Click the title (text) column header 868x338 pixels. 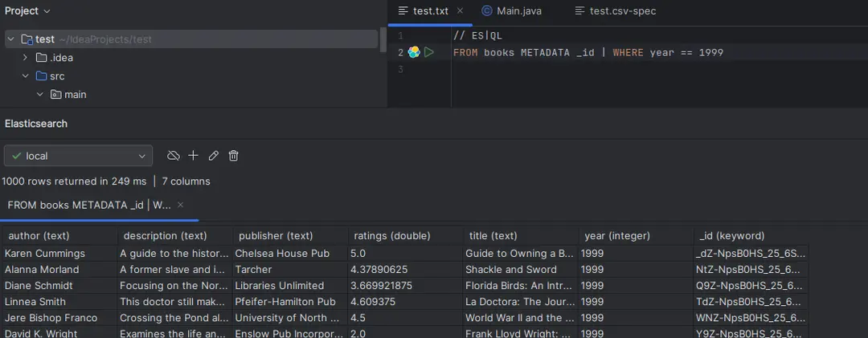pos(520,236)
